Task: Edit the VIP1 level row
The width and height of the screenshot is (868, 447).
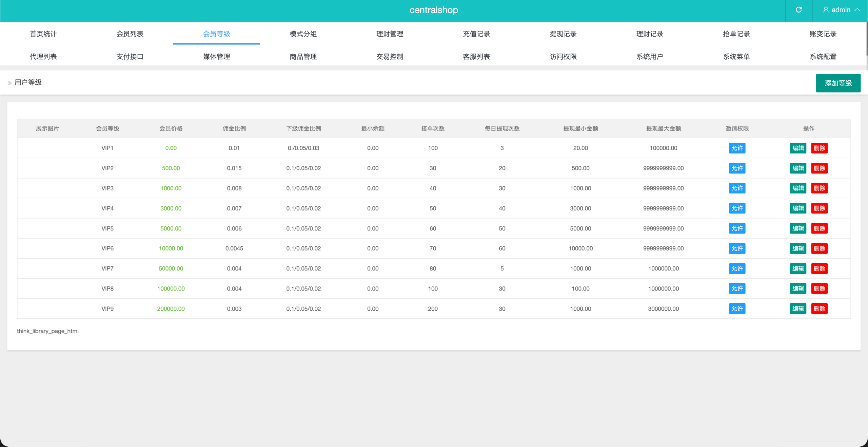Action: tap(798, 148)
